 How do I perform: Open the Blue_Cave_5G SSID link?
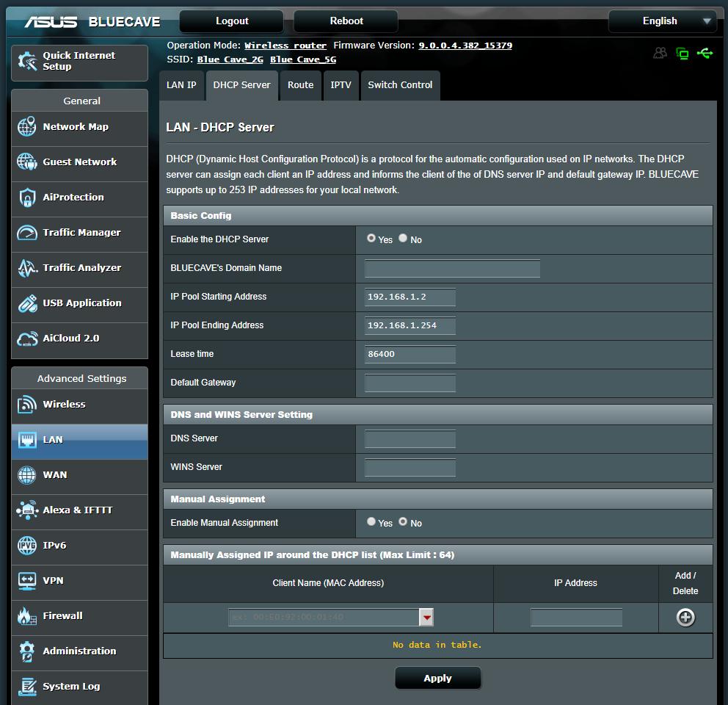tap(303, 59)
